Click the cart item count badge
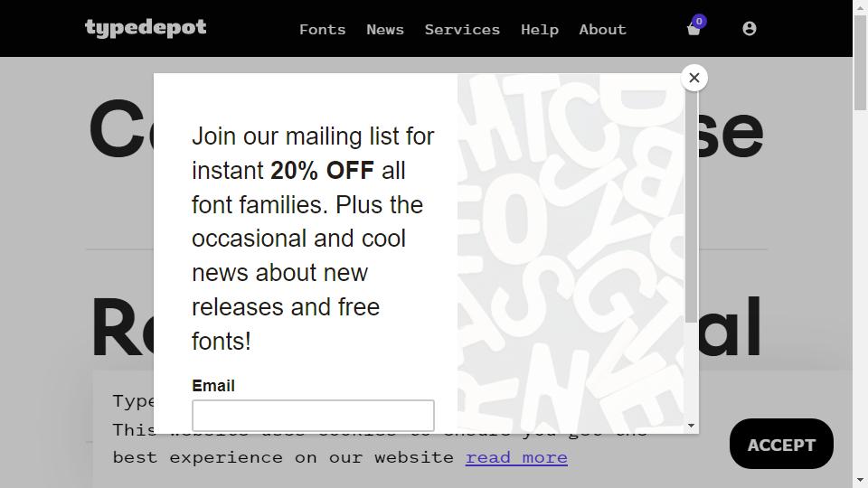Viewport: 868px width, 488px height. point(699,21)
